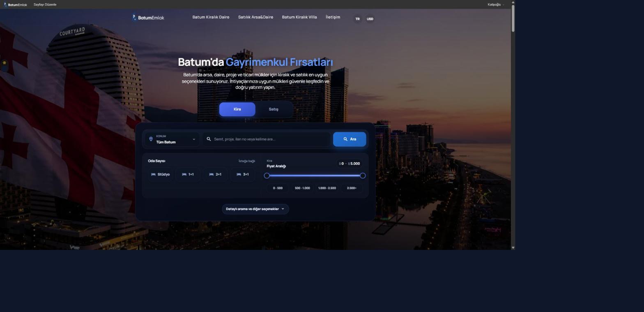644x312 pixels.
Task: Click the location pin icon beside Konum
Action: (151, 139)
